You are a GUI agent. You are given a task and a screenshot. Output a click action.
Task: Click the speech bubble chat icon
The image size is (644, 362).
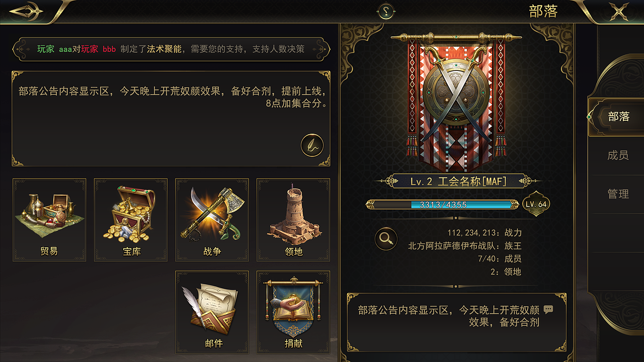(x=548, y=310)
